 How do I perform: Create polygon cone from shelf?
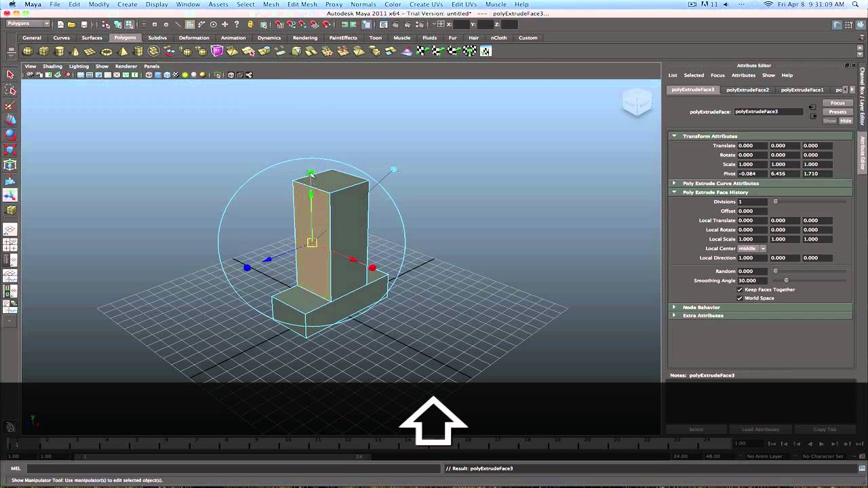75,51
